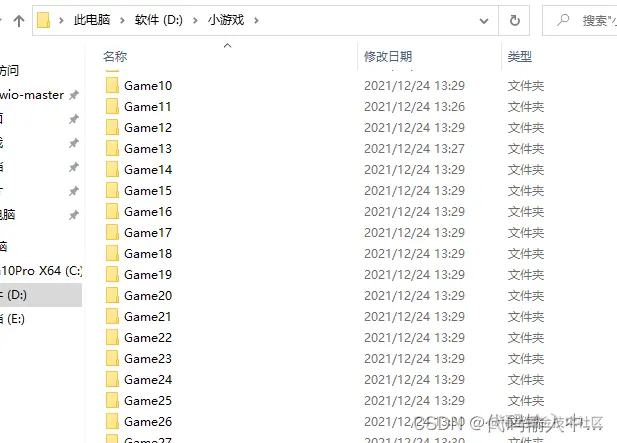Image resolution: width=617 pixels, height=443 pixels.
Task: Click the search magnifier icon
Action: tap(563, 20)
